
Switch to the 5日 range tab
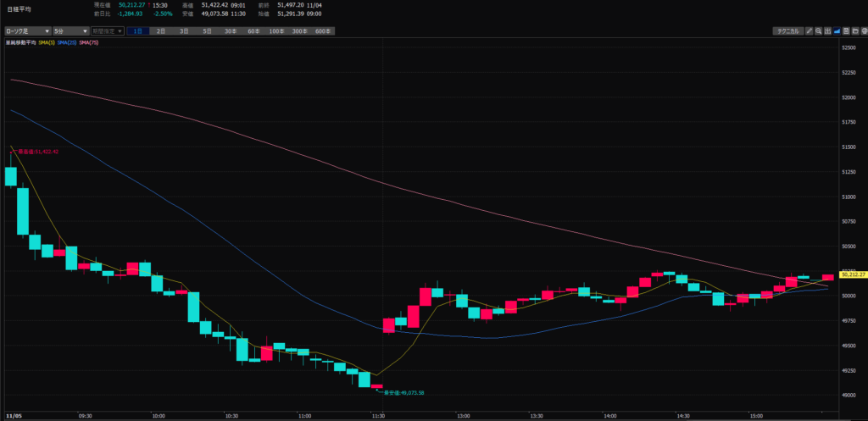[x=208, y=31]
